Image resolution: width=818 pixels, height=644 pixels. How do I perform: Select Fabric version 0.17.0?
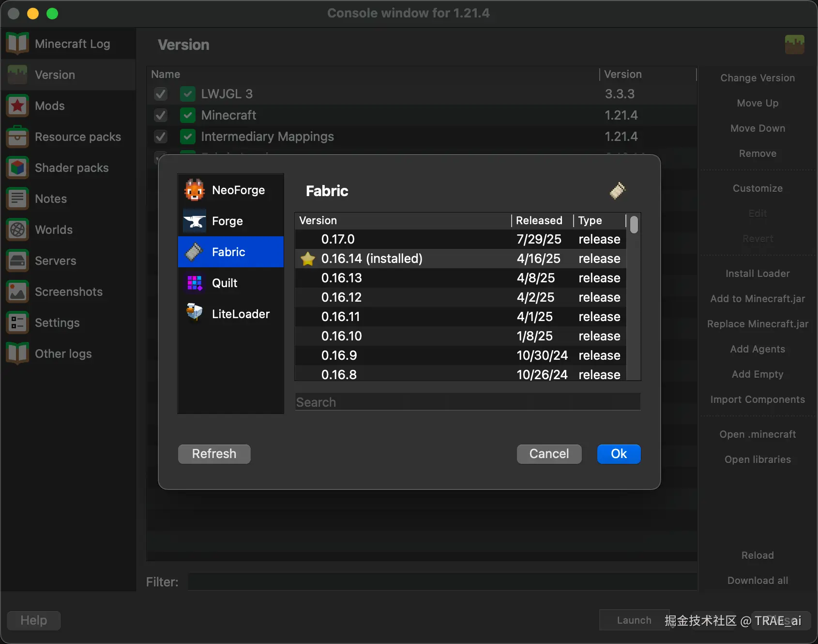tap(460, 239)
